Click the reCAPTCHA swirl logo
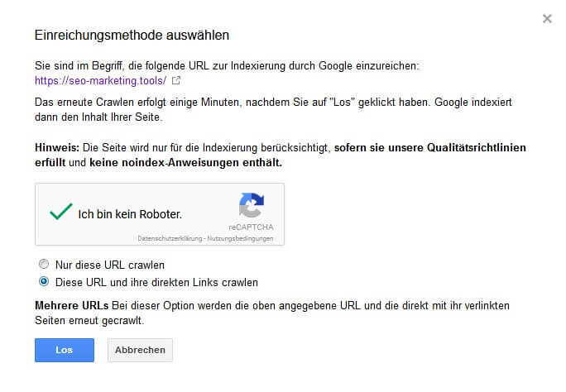Screen dimensions: 566x392 tap(251, 205)
